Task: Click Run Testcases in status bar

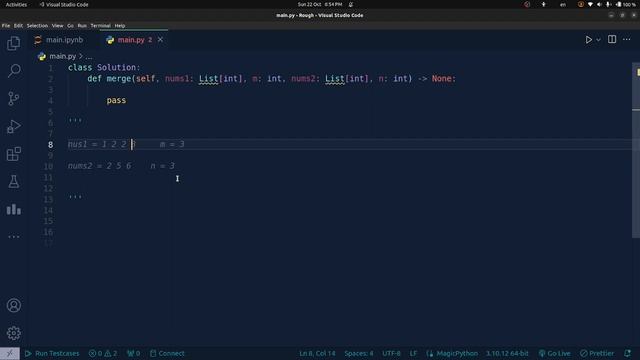Action: pos(52,353)
